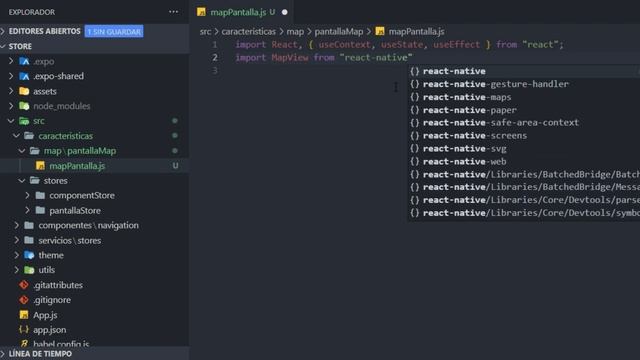Click the mapPantalla.js file icon in tree
The width and height of the screenshot is (640, 360).
pyautogui.click(x=40, y=166)
